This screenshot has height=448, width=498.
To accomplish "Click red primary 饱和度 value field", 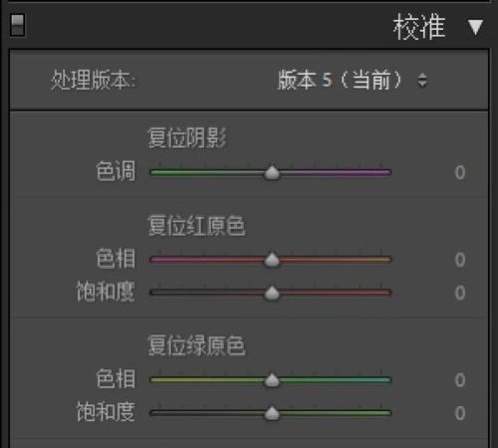I will pos(460,293).
